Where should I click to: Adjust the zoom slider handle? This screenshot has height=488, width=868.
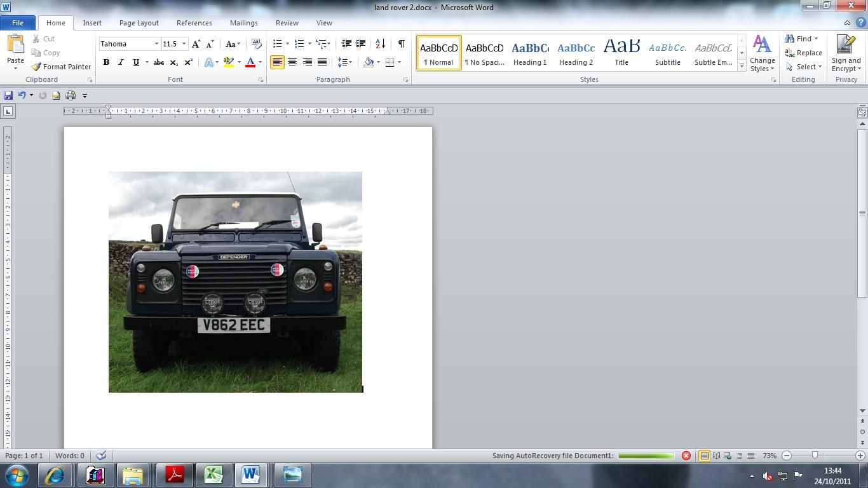click(815, 456)
